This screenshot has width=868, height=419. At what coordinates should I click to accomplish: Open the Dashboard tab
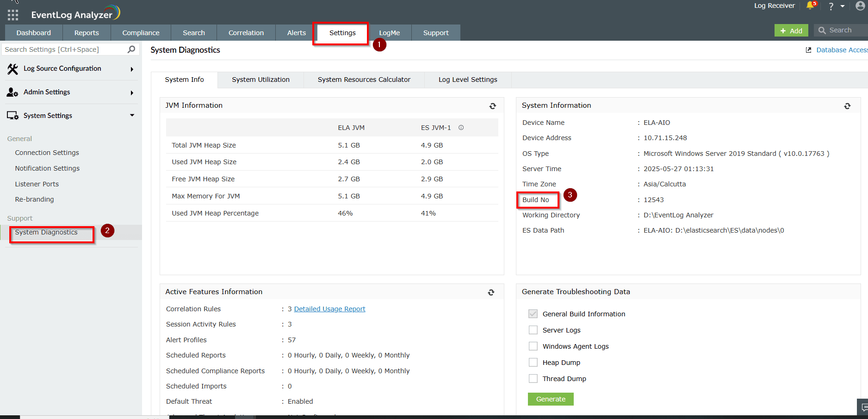click(34, 33)
